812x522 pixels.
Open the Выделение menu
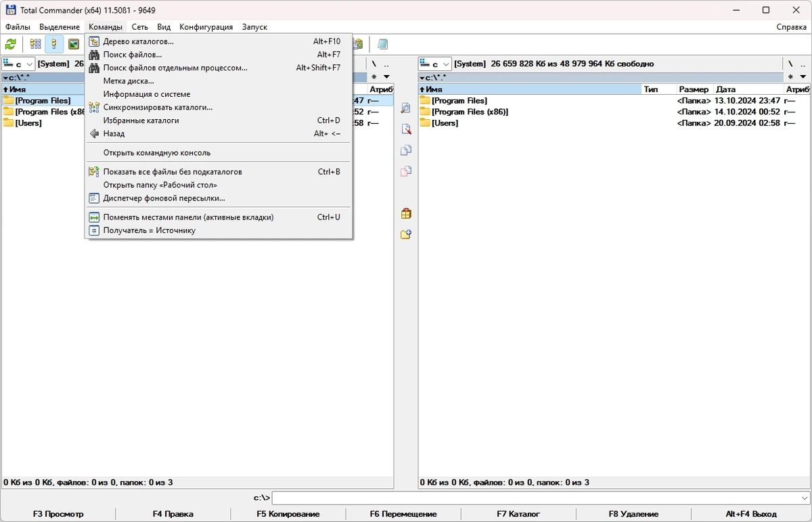60,27
